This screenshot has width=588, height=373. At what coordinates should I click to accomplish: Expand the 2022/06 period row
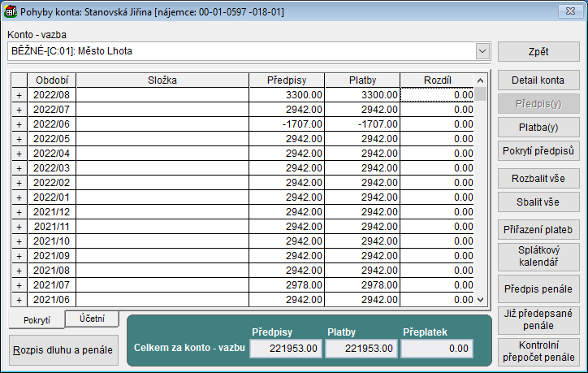tap(19, 124)
